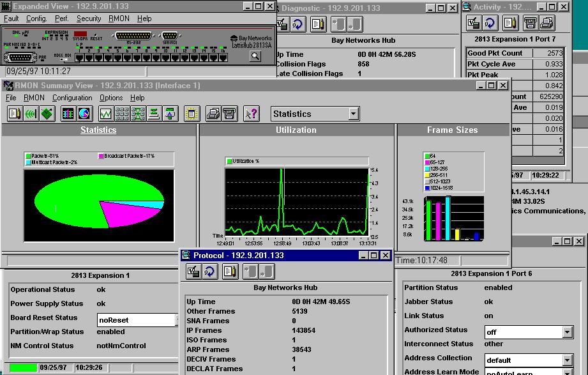Click the blue refresh counter icon in Activity window
The width and height of the screenshot is (588, 375).
click(x=490, y=23)
